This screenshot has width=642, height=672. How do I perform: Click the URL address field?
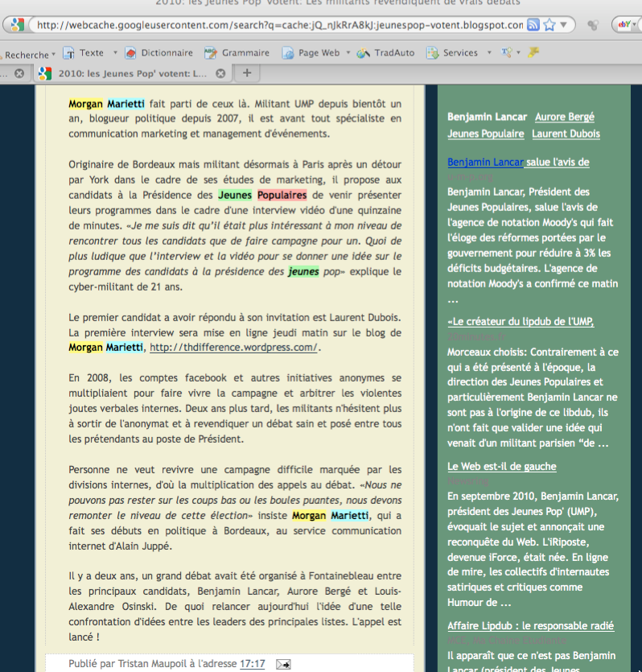[x=274, y=25]
